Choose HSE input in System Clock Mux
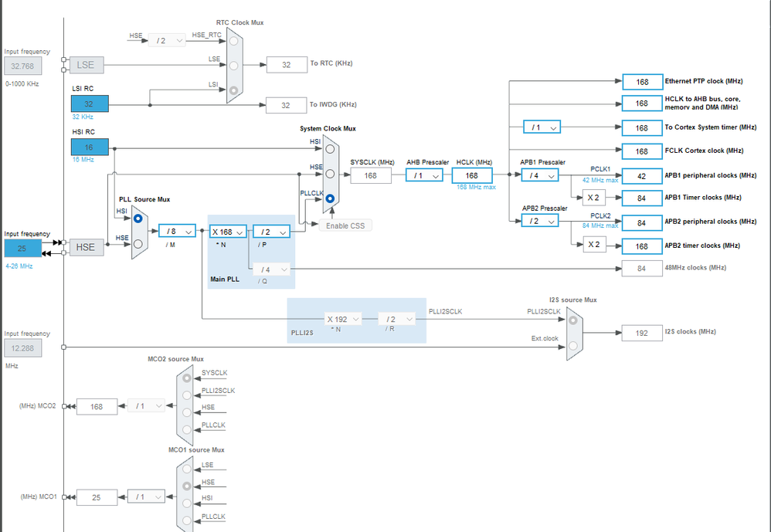 point(330,174)
